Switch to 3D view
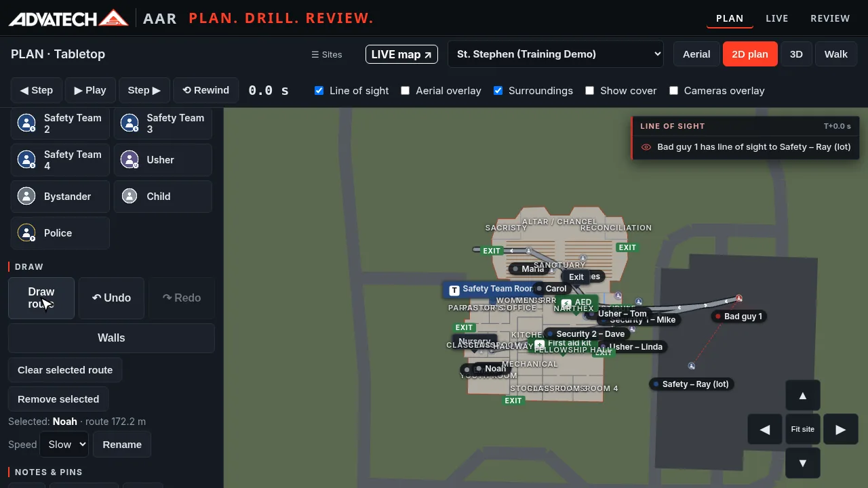 click(796, 54)
